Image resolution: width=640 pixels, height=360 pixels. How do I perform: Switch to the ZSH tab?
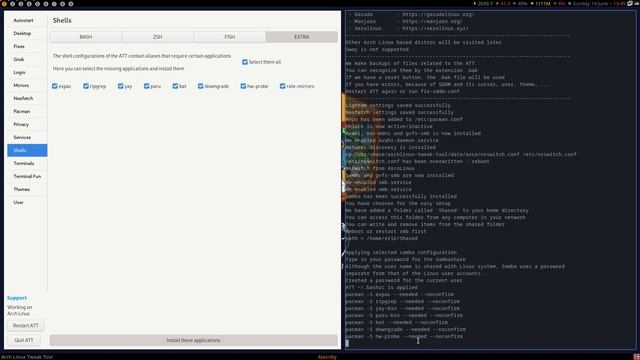158,37
